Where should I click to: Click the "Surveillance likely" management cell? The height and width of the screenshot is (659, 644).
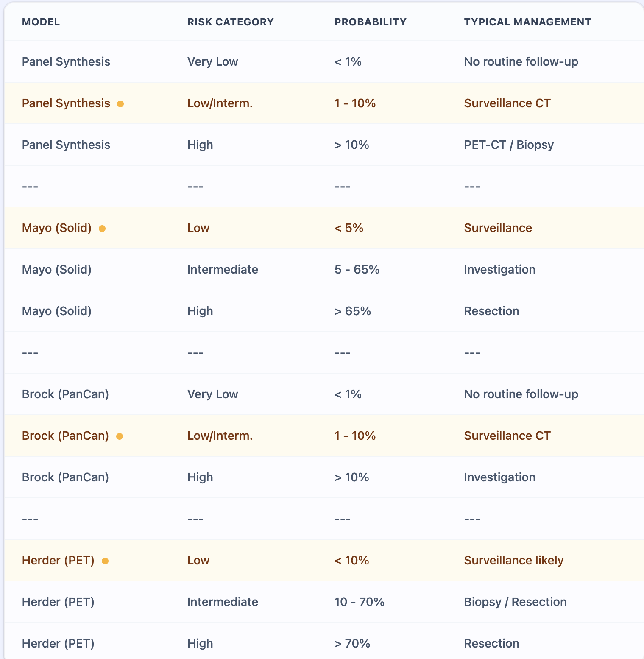(513, 561)
